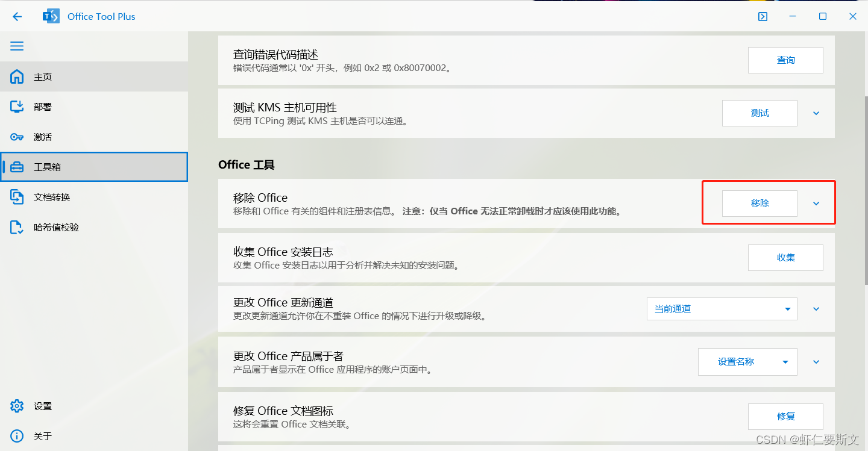The image size is (868, 451).
Task: Click the 测试 button for KMS host
Action: [x=759, y=113]
